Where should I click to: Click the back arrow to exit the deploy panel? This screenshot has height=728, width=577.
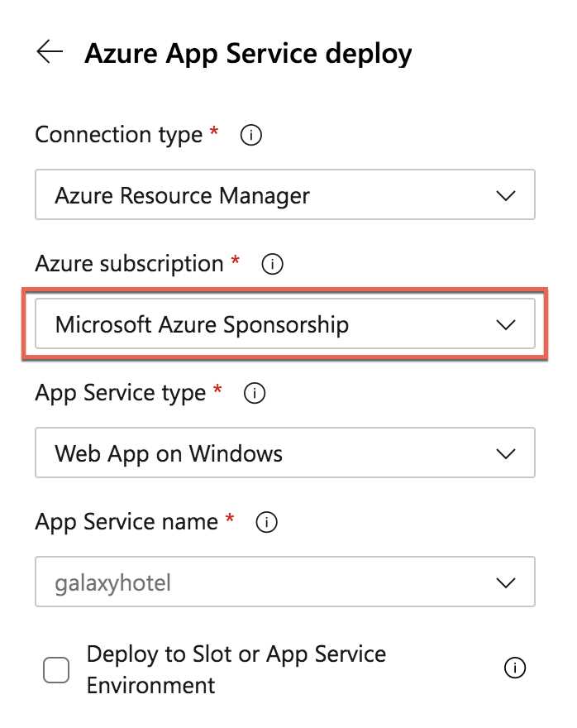point(50,53)
